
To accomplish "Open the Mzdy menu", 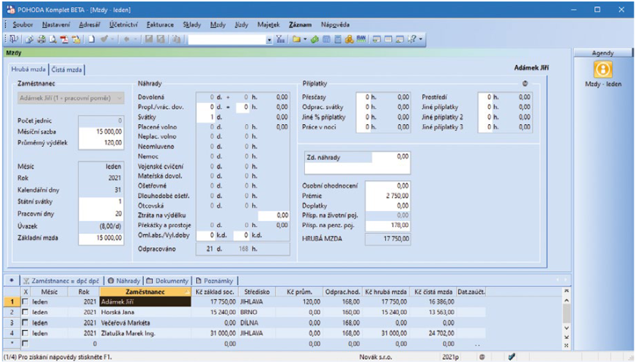I will click(x=216, y=24).
